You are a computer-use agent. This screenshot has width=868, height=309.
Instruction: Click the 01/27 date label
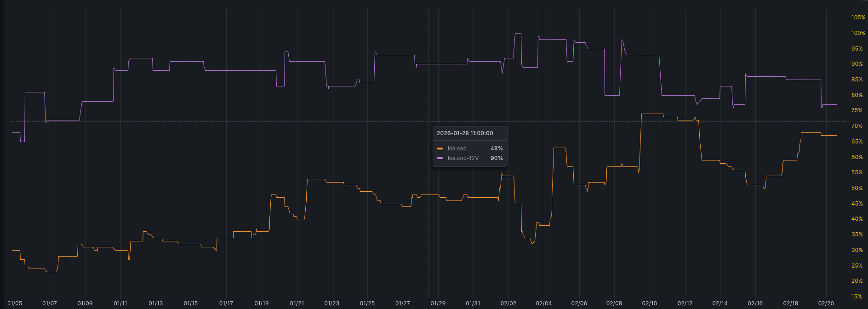(403, 303)
